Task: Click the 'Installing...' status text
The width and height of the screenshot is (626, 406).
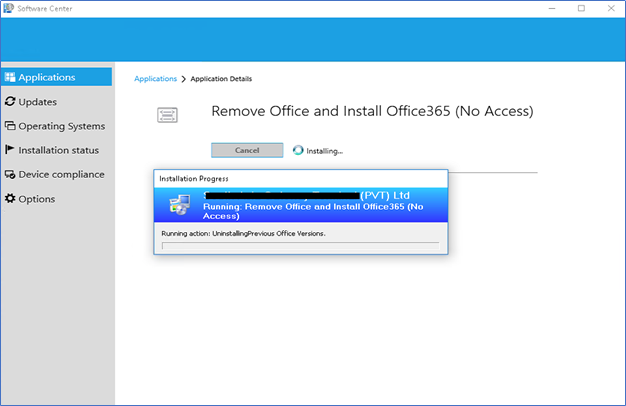Action: [325, 151]
